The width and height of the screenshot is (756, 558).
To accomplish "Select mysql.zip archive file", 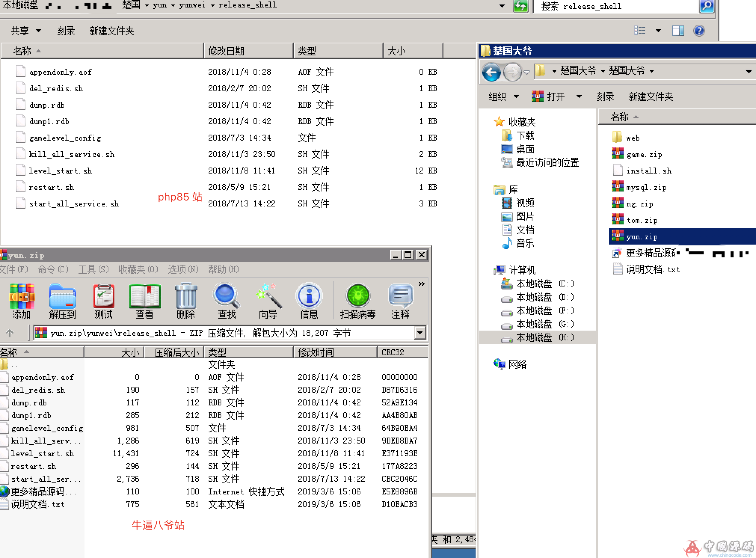I will (639, 187).
